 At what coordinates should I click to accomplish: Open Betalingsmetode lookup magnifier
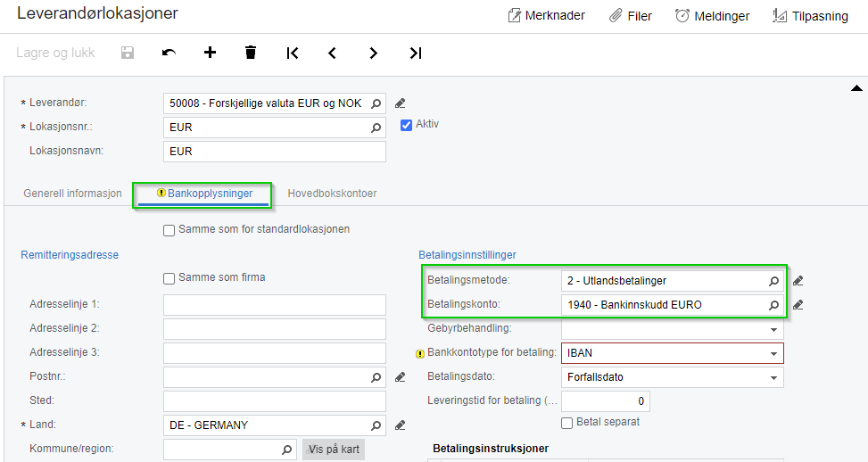[774, 281]
